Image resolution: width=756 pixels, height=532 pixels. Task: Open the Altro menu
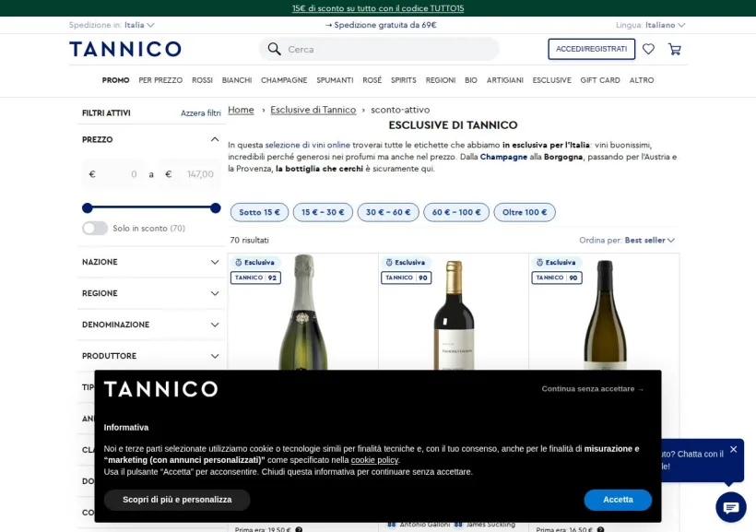tap(642, 80)
